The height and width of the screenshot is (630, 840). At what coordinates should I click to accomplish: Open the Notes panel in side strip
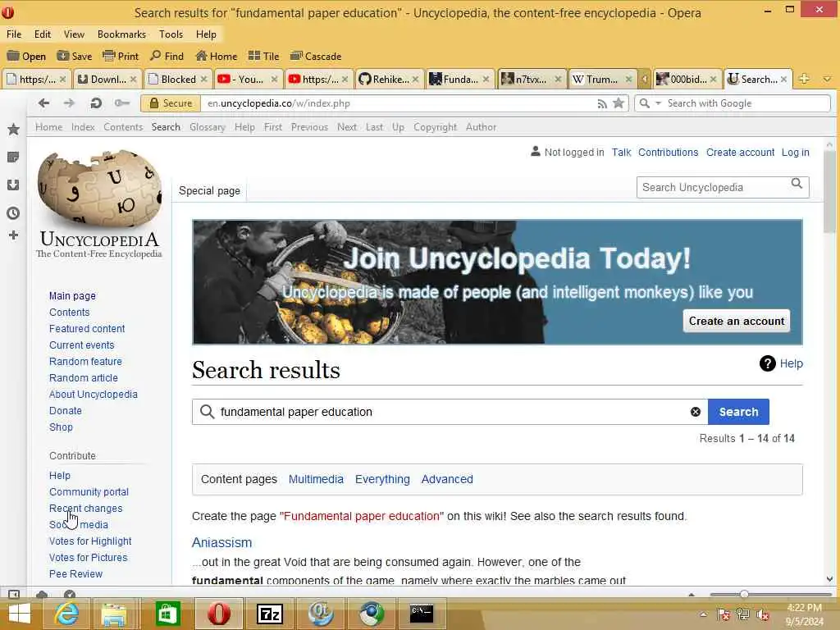(13, 157)
